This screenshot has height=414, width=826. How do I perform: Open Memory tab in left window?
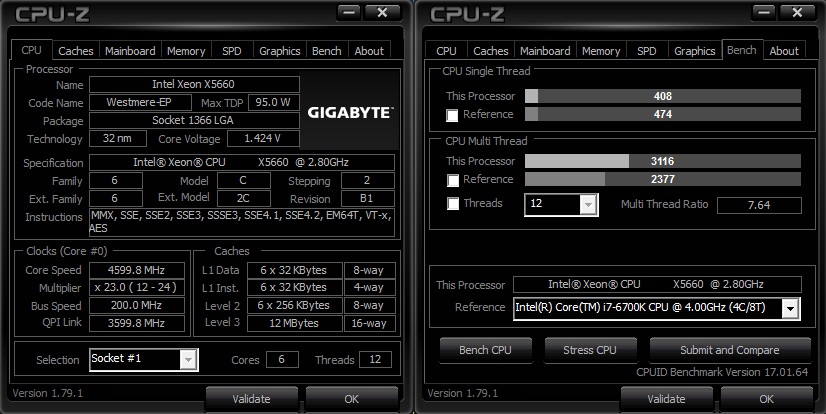coord(186,51)
